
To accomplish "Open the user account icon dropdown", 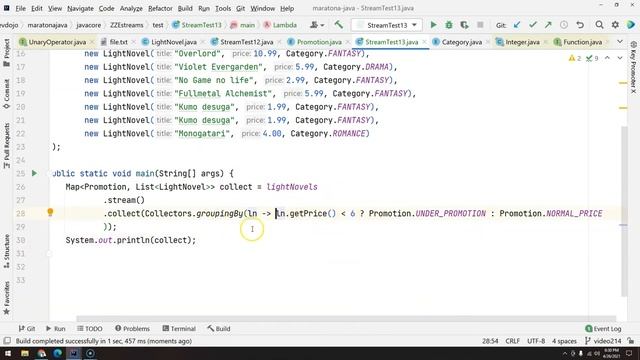I will coord(317,25).
